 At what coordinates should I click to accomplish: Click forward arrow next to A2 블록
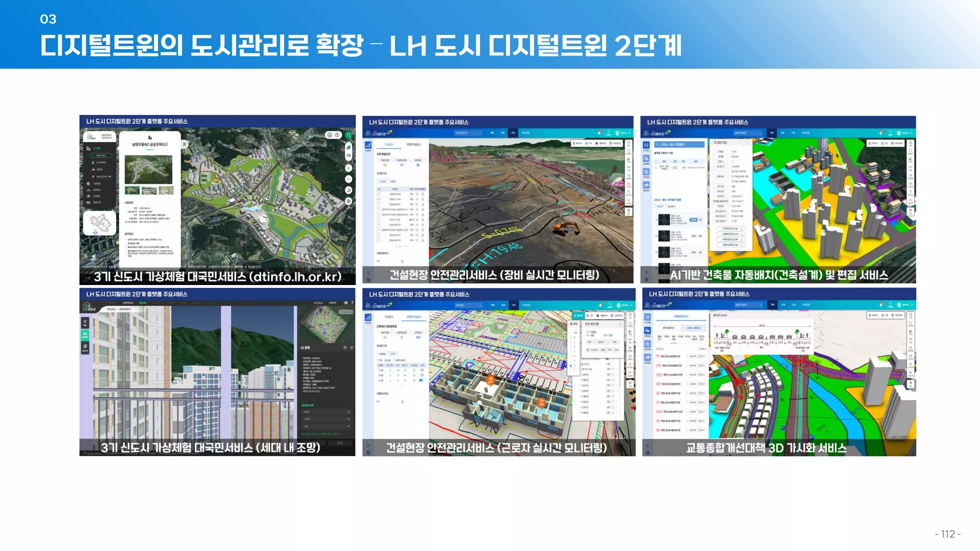pyautogui.click(x=351, y=348)
